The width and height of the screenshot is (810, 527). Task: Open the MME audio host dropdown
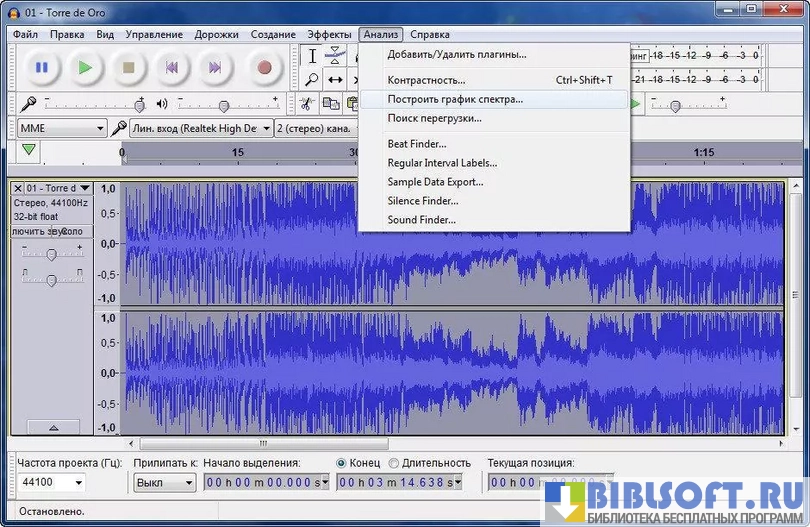point(62,128)
